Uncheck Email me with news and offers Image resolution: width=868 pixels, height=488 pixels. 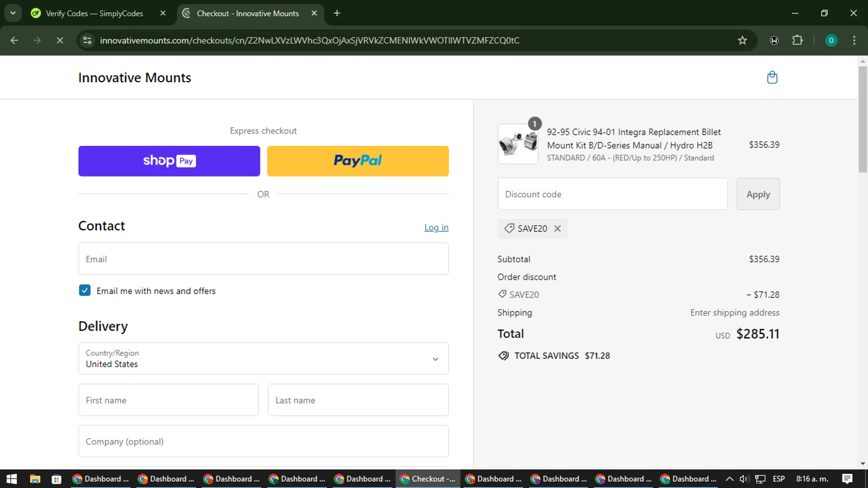coord(84,291)
